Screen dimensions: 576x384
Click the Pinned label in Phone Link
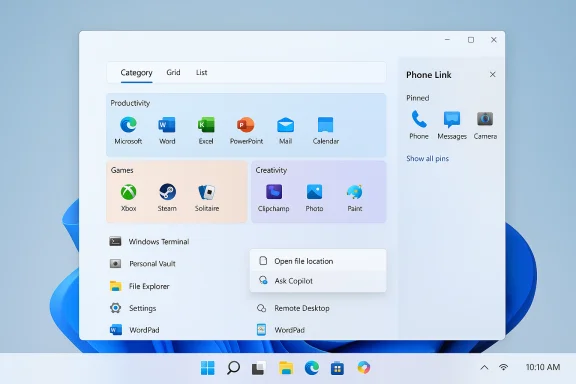pyautogui.click(x=418, y=98)
